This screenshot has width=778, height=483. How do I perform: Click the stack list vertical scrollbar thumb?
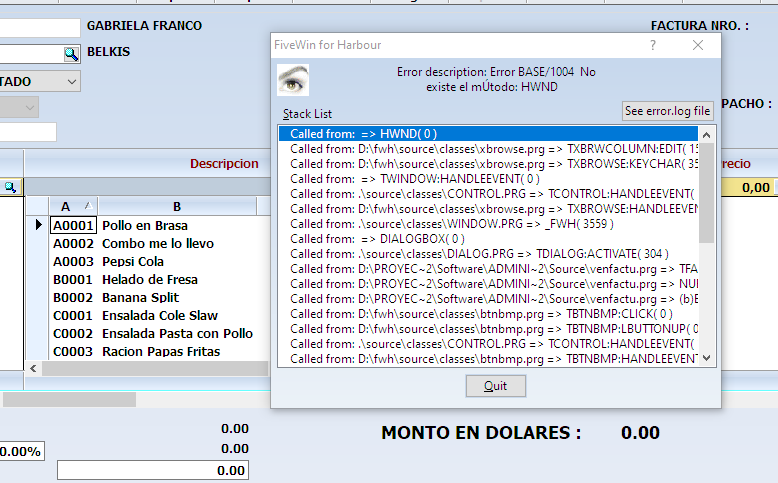coord(707,193)
